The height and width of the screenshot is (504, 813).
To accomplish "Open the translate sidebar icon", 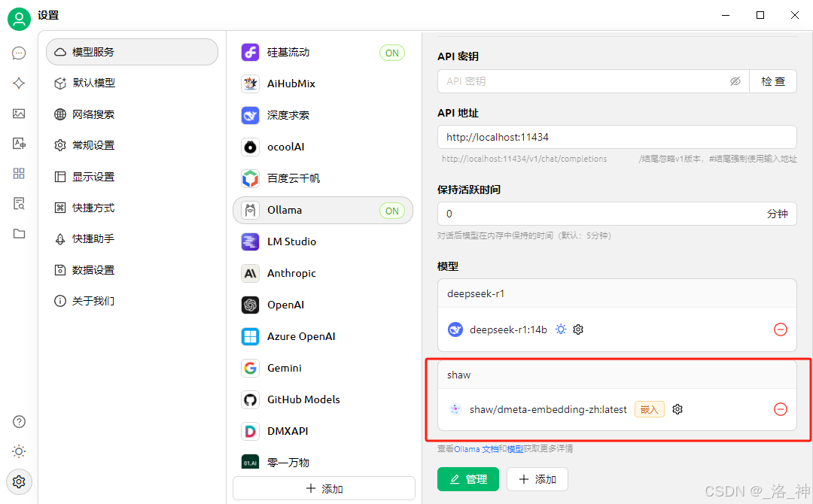I will coord(19,144).
